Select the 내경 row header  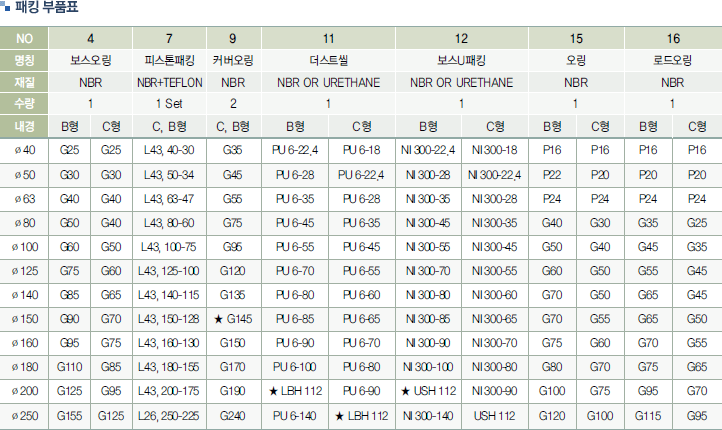(24, 126)
